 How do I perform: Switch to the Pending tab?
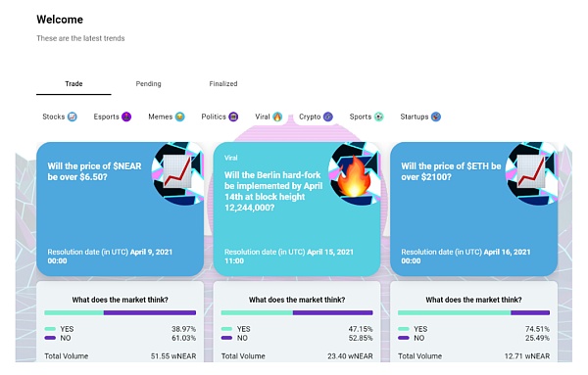click(x=149, y=84)
